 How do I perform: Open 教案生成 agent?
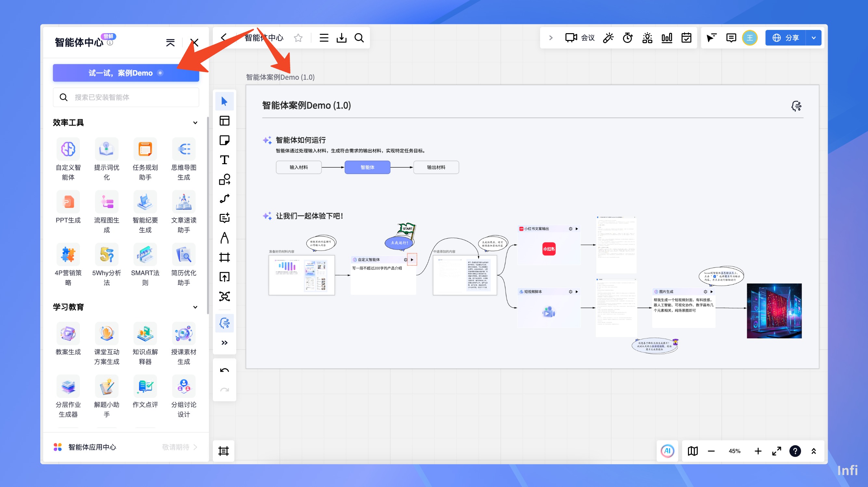coord(68,339)
